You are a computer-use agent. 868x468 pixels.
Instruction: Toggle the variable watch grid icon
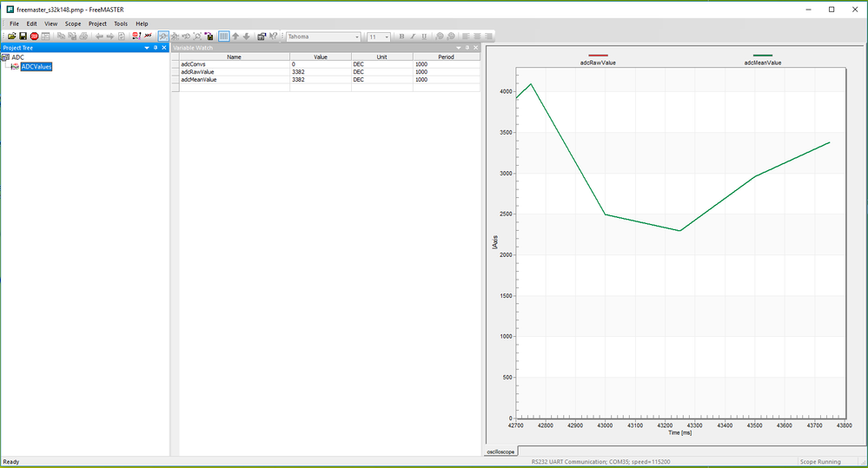click(223, 36)
